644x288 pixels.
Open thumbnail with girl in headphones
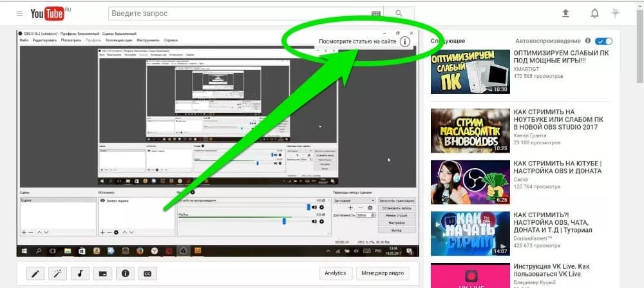click(470, 182)
